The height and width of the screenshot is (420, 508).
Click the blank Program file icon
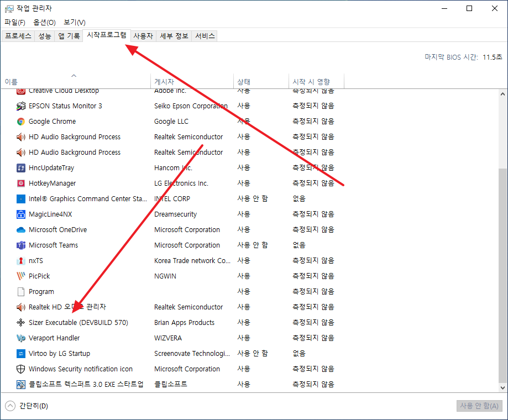21,292
